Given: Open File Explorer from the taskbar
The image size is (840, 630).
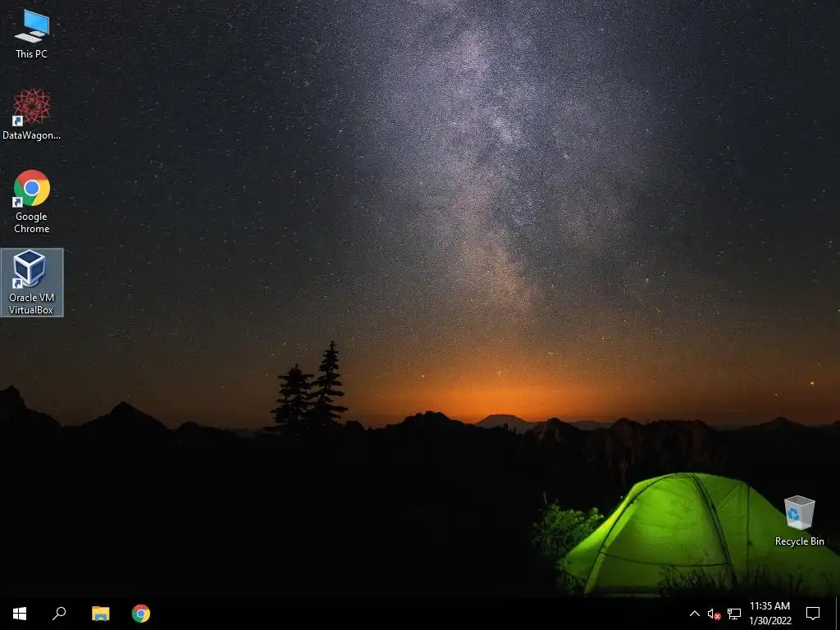Looking at the screenshot, I should [x=100, y=614].
